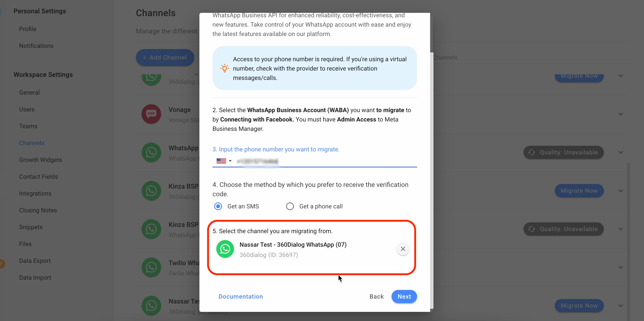The height and width of the screenshot is (321, 644).
Task: Open the Documentation link
Action: pyautogui.click(x=241, y=296)
